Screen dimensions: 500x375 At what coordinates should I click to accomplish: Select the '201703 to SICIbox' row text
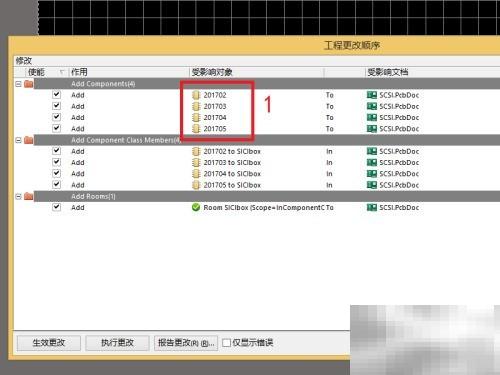pos(232,163)
